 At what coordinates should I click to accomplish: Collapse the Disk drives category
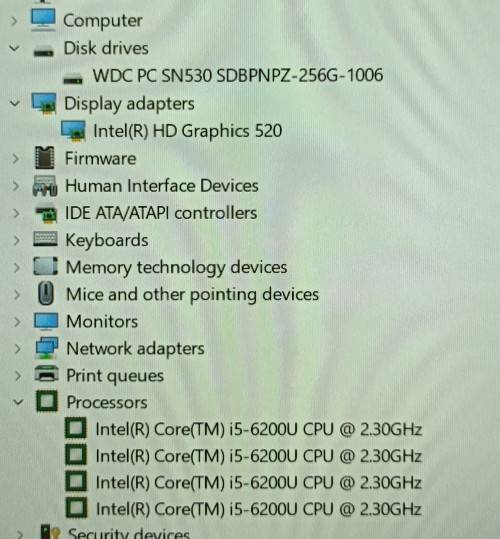coord(14,48)
